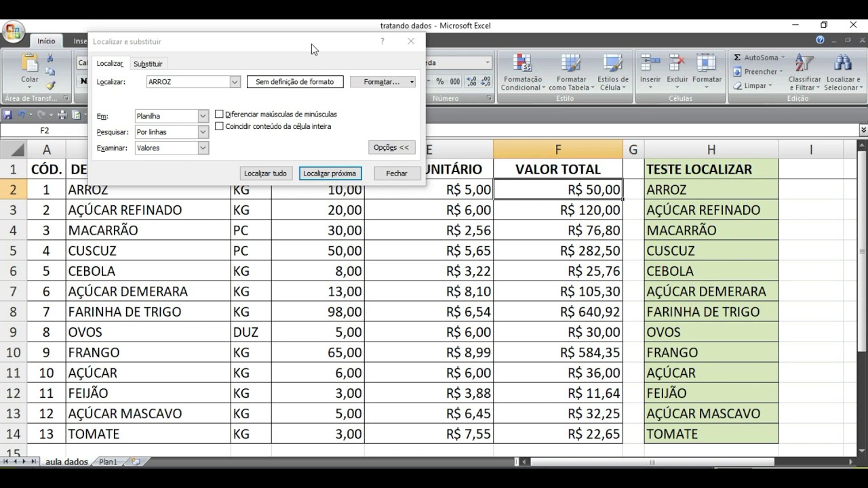Click the Colar paste clipboard icon
Viewport: 868px width, 488px height.
pyautogui.click(x=30, y=63)
